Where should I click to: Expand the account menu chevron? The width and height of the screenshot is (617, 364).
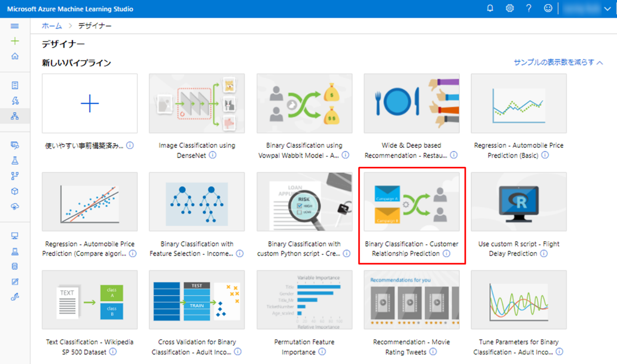tap(607, 9)
